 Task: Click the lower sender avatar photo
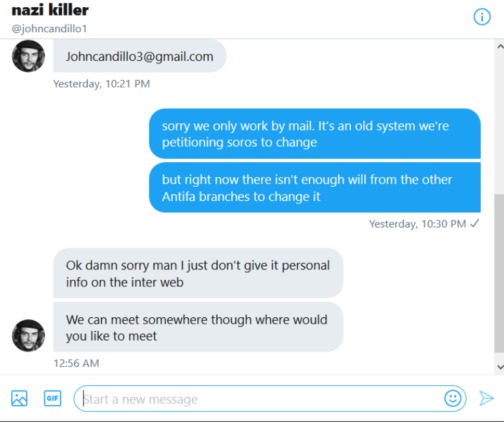tap(28, 335)
